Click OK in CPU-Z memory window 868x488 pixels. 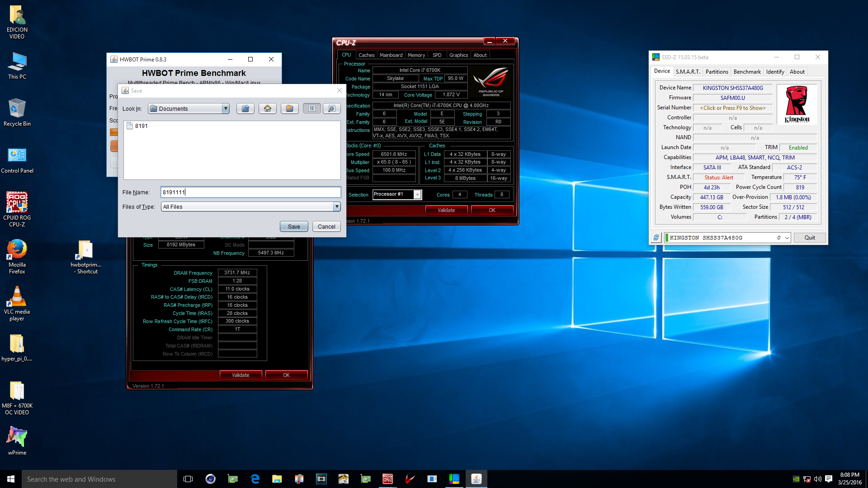286,375
